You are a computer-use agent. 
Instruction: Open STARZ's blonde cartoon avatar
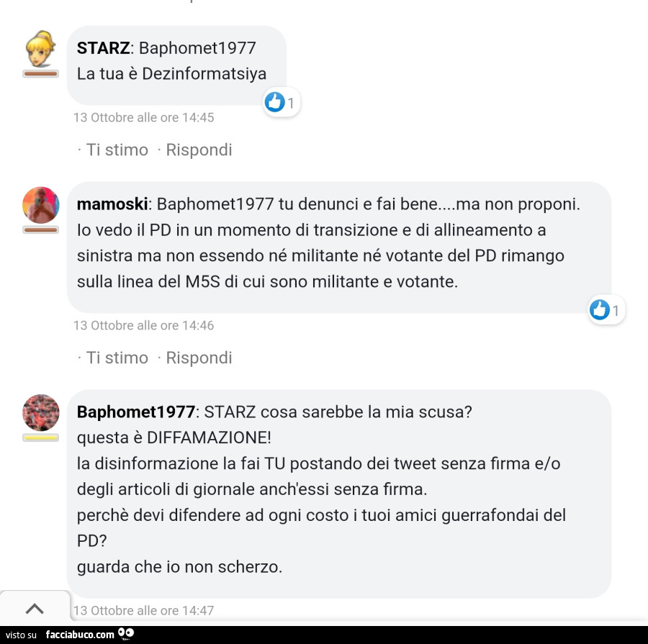(40, 49)
